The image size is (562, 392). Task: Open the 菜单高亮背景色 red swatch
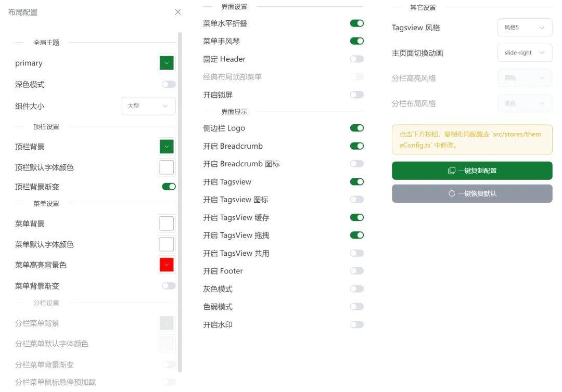tap(167, 265)
